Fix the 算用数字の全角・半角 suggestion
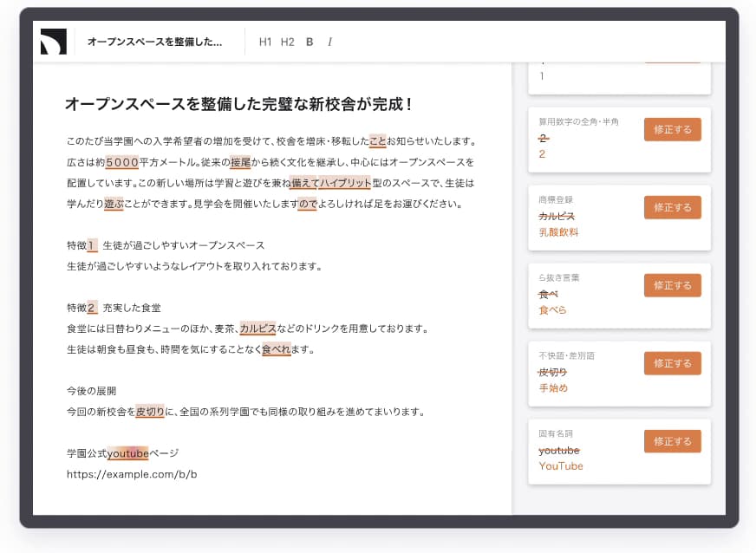The width and height of the screenshot is (756, 553). (x=672, y=130)
